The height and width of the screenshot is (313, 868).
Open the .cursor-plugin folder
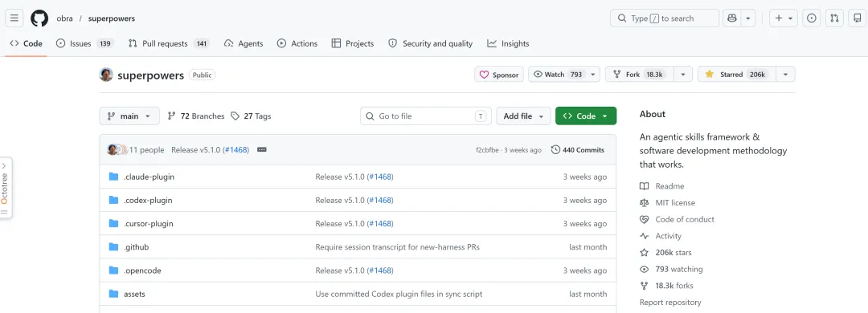tap(149, 223)
